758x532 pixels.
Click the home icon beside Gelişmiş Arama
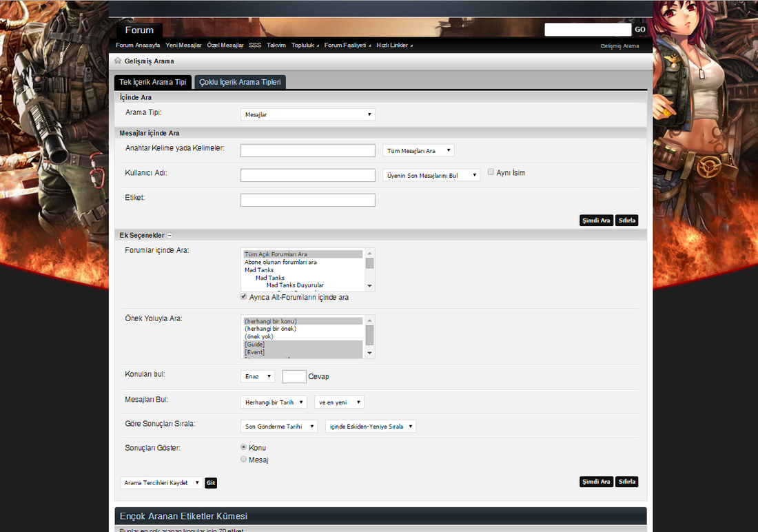(x=118, y=61)
